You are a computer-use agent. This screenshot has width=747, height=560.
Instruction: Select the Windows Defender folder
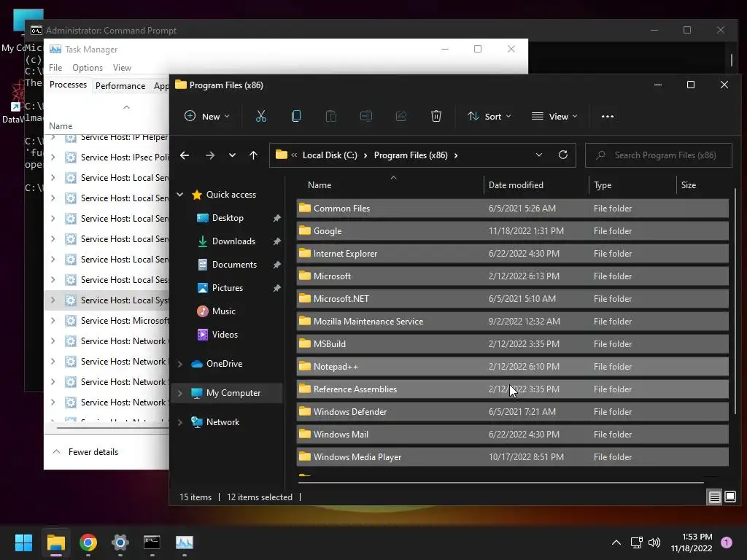(513, 412)
